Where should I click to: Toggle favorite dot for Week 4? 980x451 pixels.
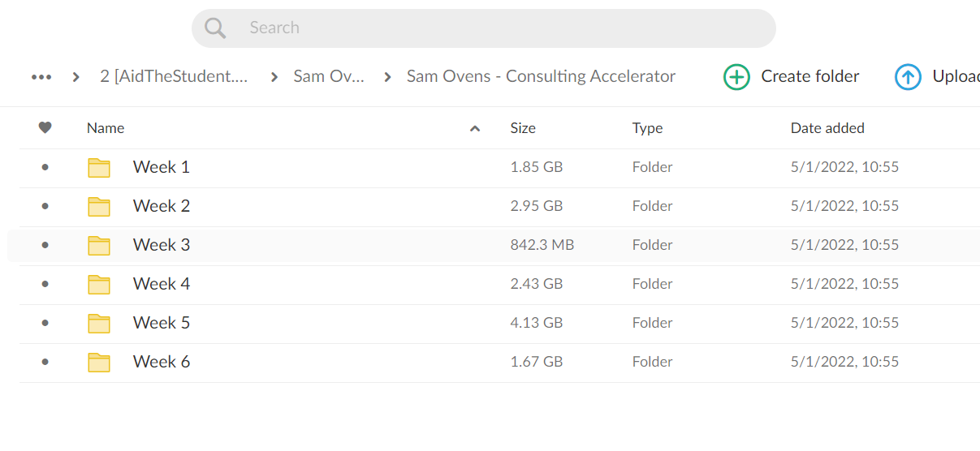click(45, 284)
